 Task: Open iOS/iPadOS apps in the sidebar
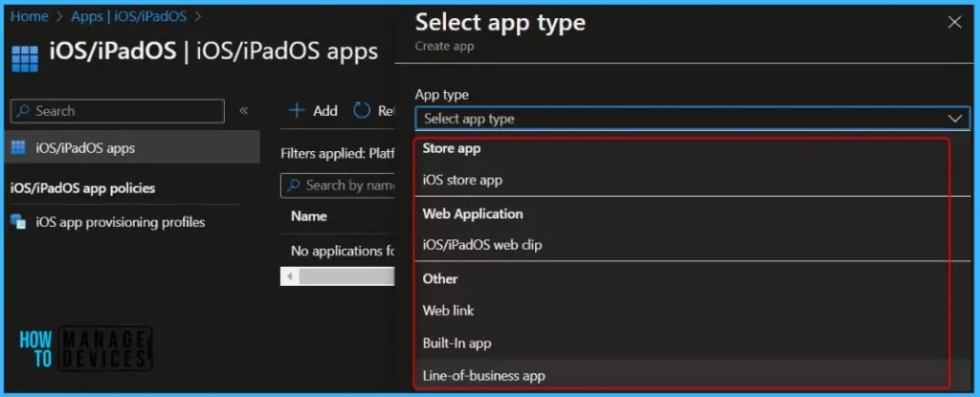pos(132,148)
